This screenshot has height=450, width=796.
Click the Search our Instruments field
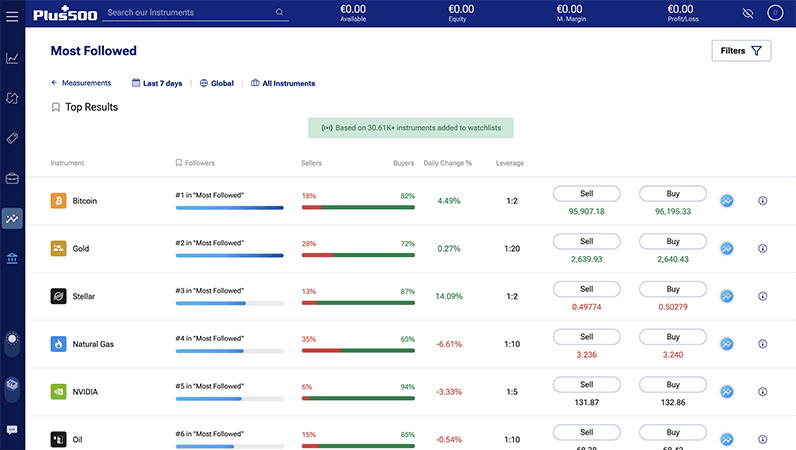coord(190,13)
